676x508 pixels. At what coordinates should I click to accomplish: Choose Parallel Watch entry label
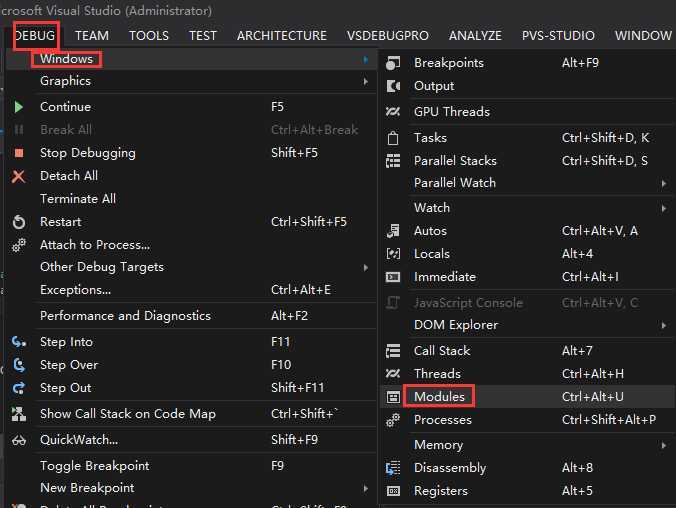coord(455,183)
